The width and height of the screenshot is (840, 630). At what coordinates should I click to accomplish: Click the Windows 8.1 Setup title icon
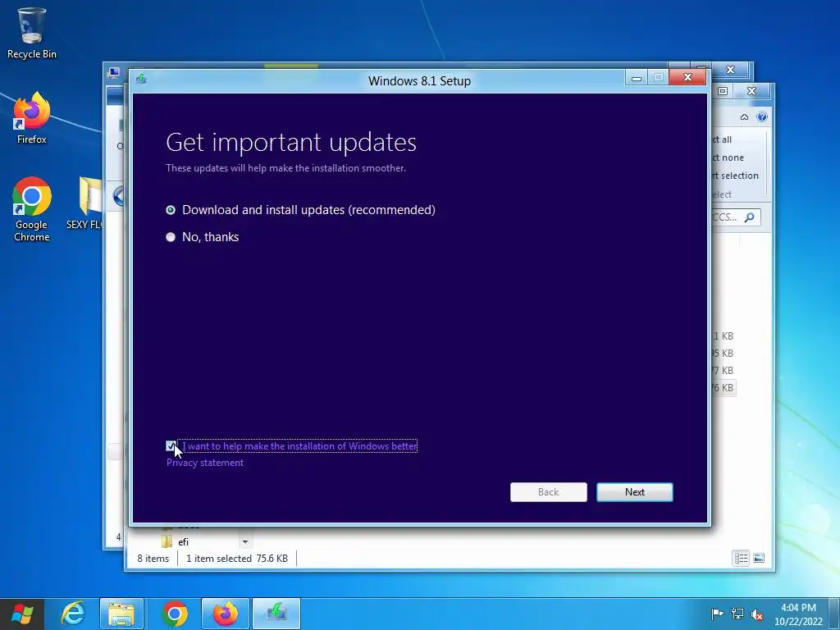tap(141, 80)
